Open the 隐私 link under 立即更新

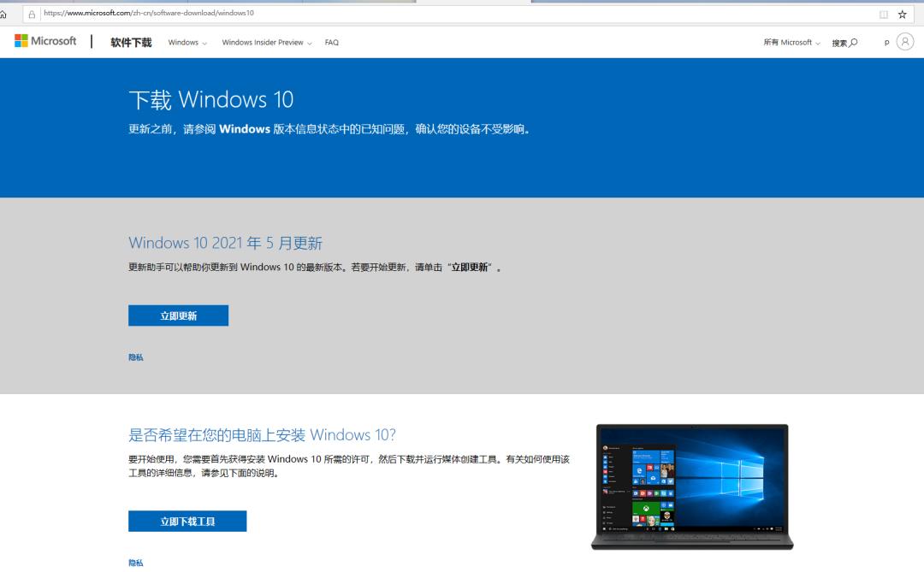tap(135, 357)
